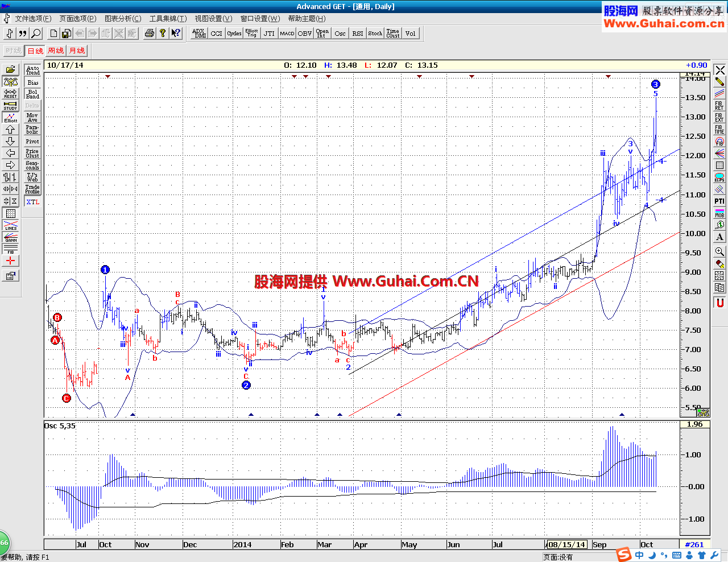
Task: Click the zoom-in magnifier in right toolbar
Action: (719, 251)
